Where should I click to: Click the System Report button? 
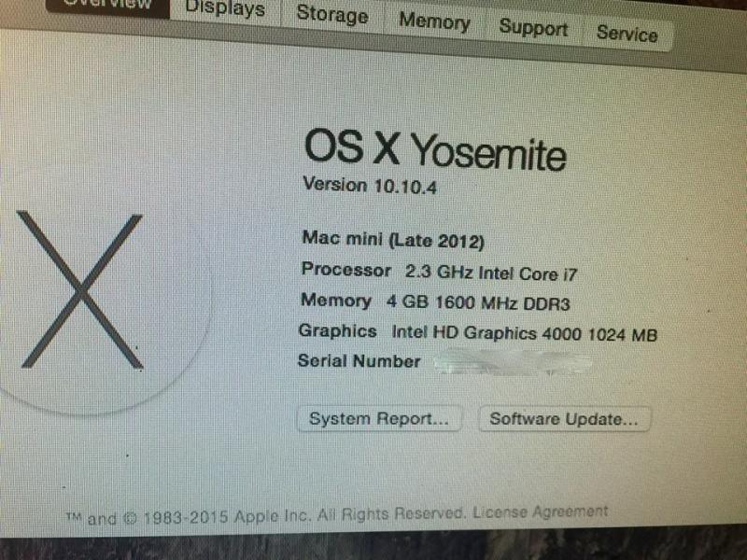[379, 418]
